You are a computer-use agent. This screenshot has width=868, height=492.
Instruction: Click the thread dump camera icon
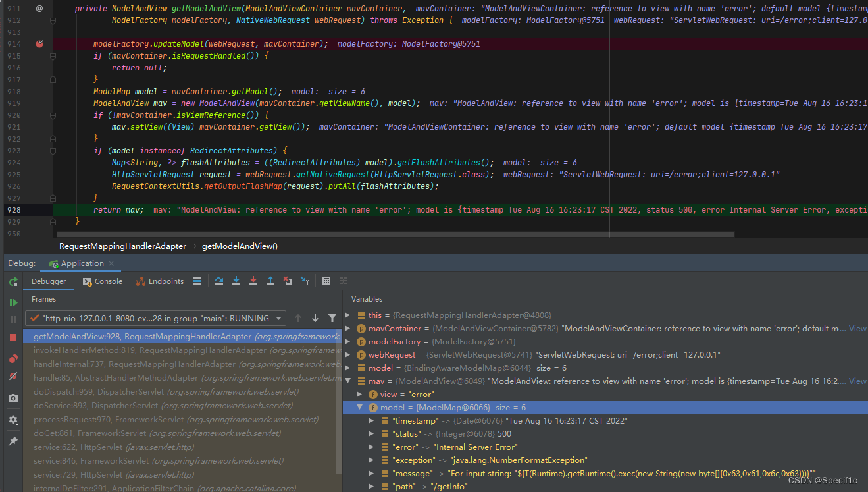pyautogui.click(x=13, y=398)
